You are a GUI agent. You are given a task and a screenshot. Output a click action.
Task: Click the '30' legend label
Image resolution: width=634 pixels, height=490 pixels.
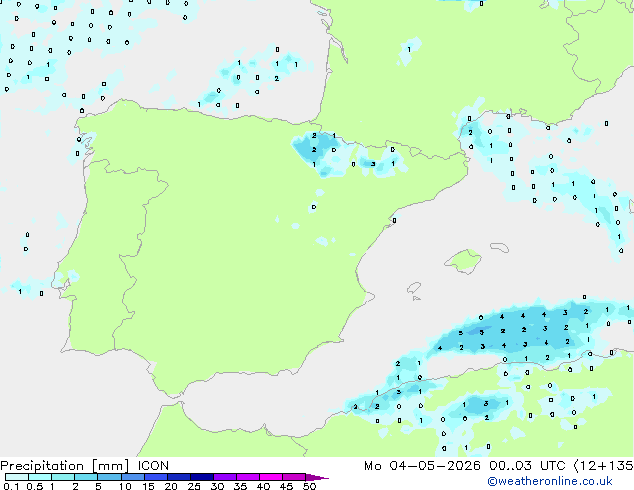[x=217, y=486]
